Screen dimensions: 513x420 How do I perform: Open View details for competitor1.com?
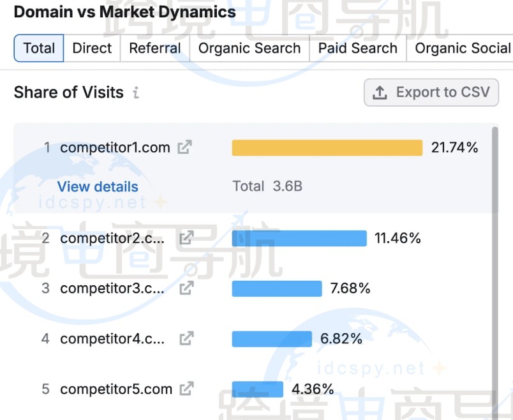point(98,186)
